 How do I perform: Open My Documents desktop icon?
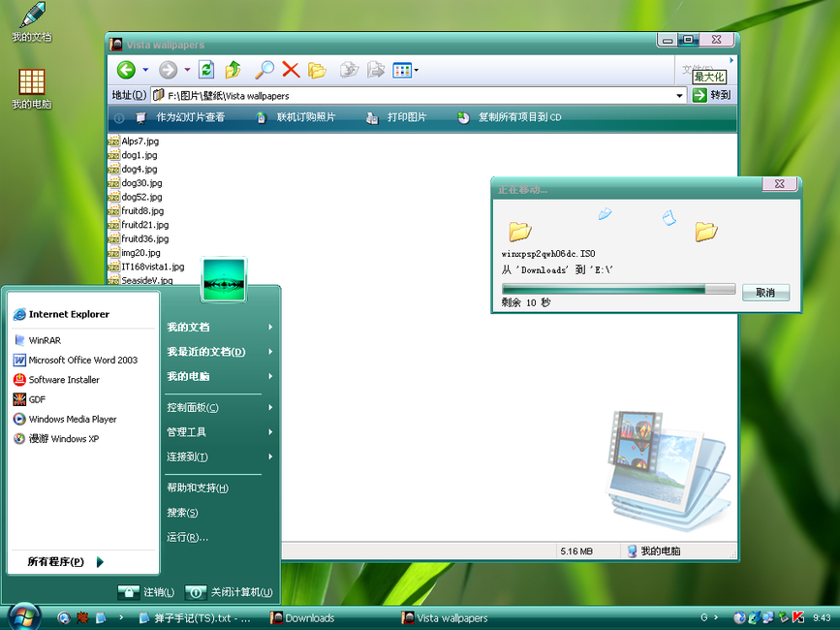pos(32,22)
